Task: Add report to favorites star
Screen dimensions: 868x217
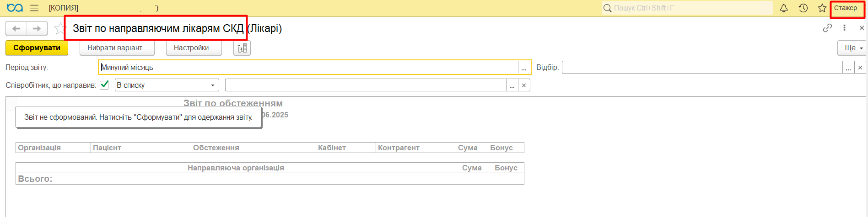Action: 59,28
